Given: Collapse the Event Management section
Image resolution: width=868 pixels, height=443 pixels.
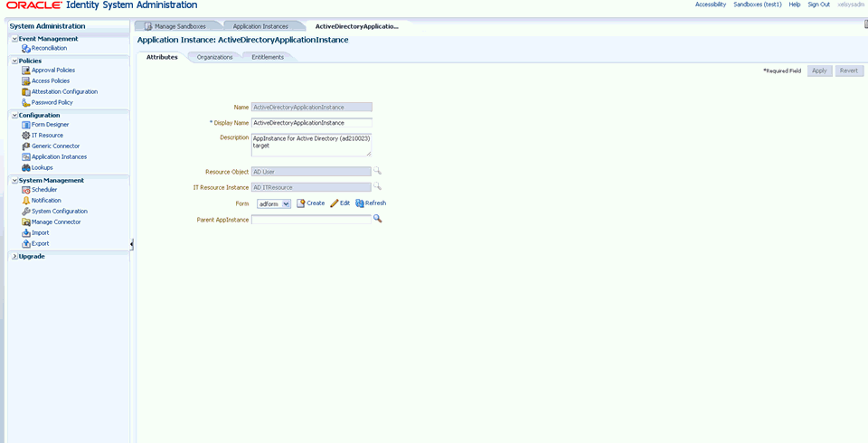Looking at the screenshot, I should pyautogui.click(x=15, y=39).
